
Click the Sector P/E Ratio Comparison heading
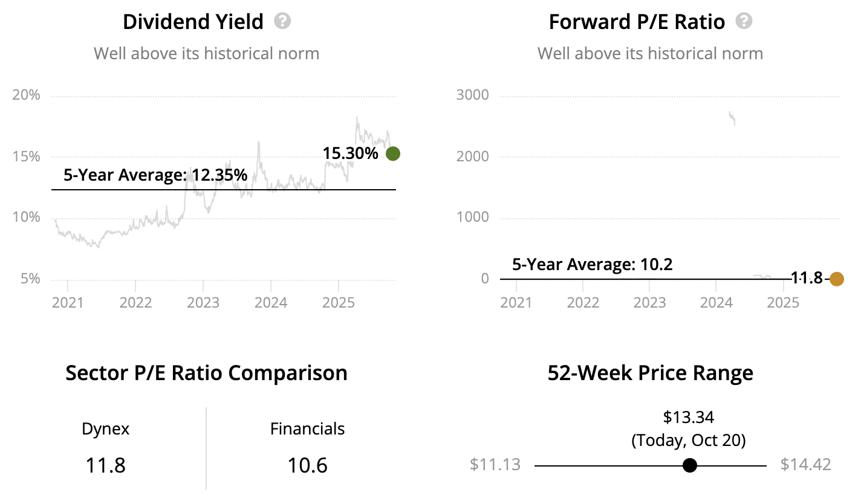206,373
